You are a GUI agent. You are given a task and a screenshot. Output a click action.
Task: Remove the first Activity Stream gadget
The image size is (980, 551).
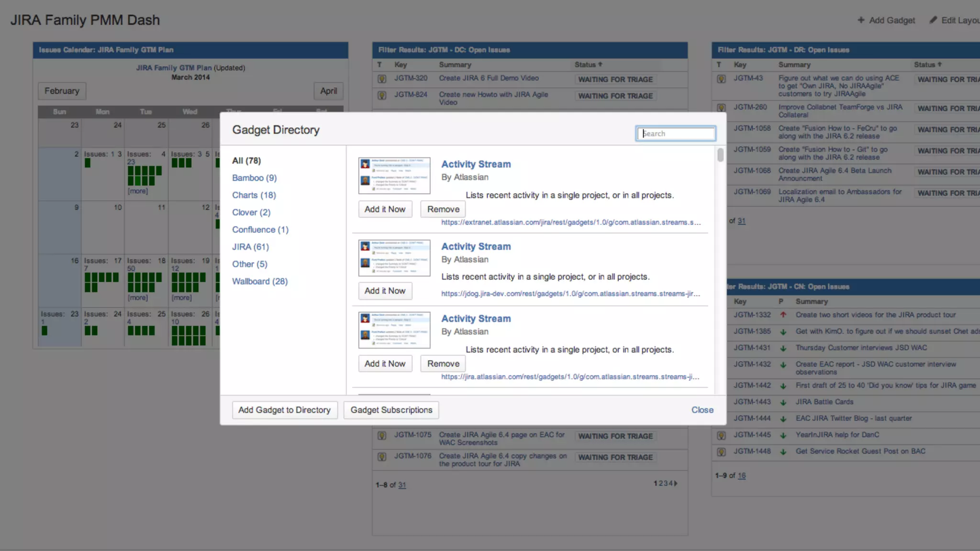tap(443, 209)
